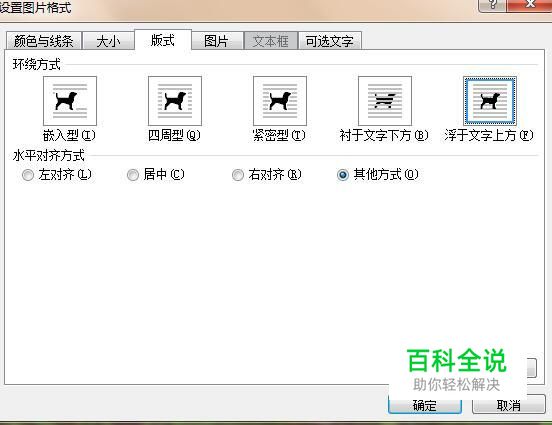Screen dimensions: 552x425
Task: Switch to the 颜色与线条 tab
Action: [x=44, y=41]
